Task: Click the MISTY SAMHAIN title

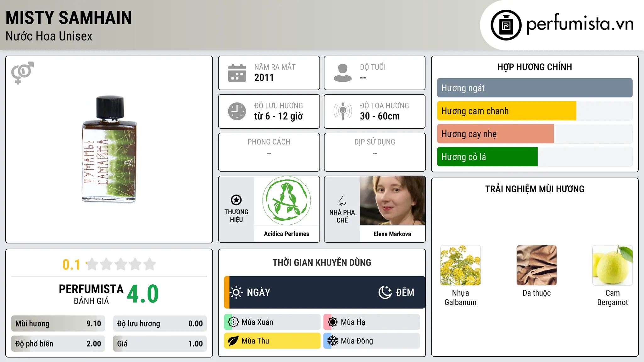Action: (69, 18)
